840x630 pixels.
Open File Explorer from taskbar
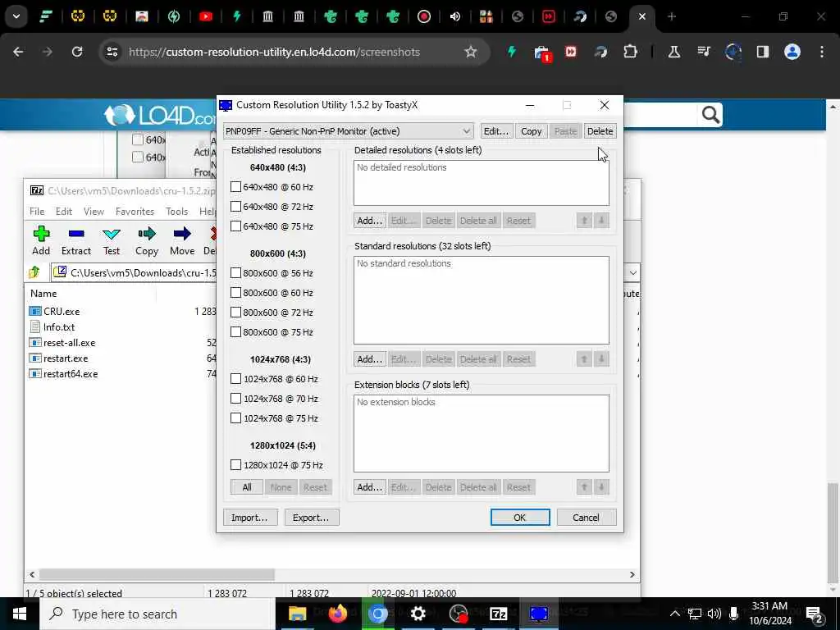[297, 614]
